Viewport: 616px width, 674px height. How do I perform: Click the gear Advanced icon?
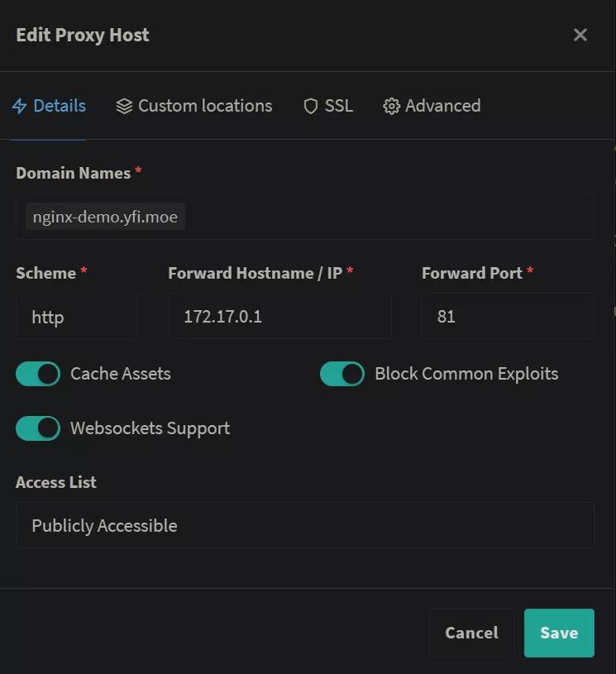(x=391, y=106)
